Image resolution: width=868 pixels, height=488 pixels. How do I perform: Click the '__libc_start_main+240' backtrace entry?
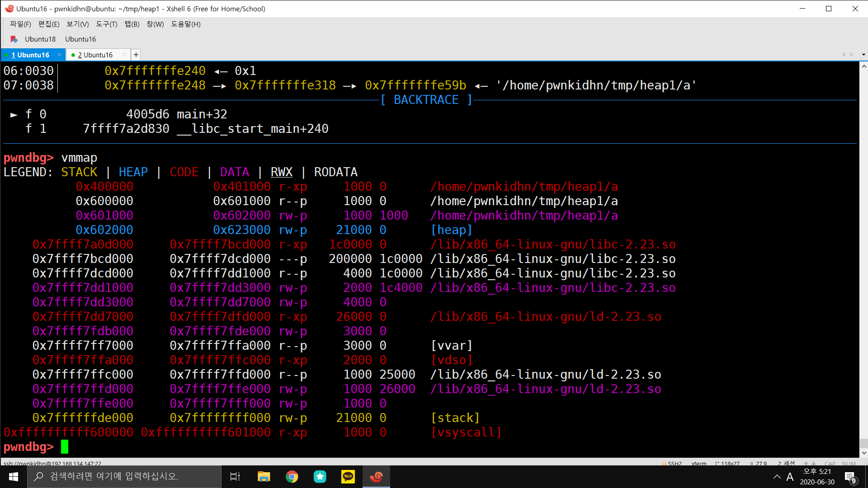(253, 129)
